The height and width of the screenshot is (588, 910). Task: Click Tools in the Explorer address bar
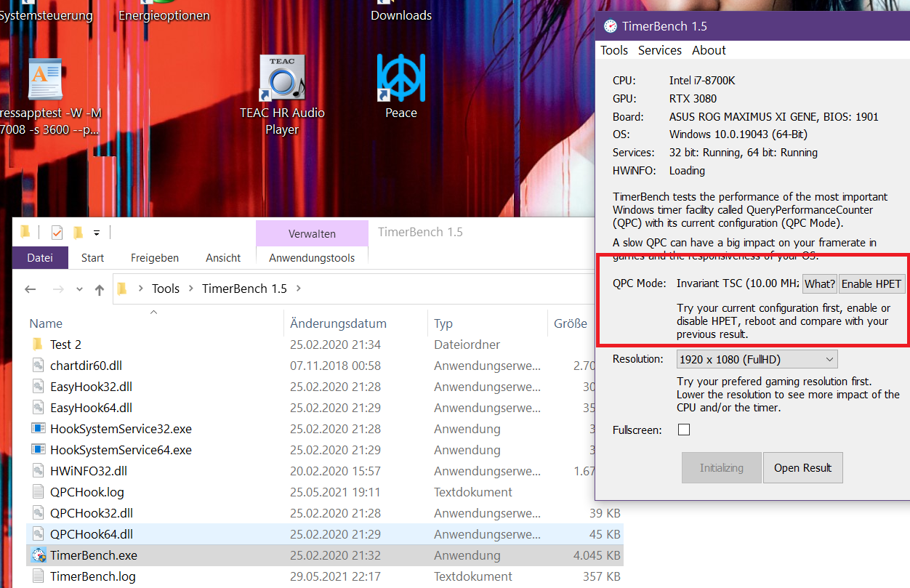[166, 289]
